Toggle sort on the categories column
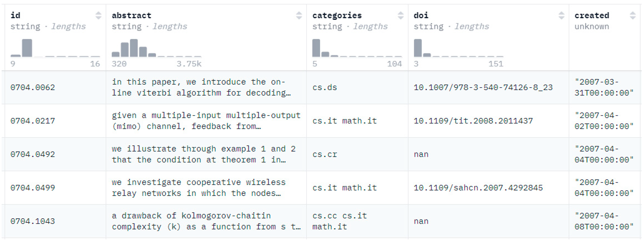The width and height of the screenshot is (644, 242). 401,16
